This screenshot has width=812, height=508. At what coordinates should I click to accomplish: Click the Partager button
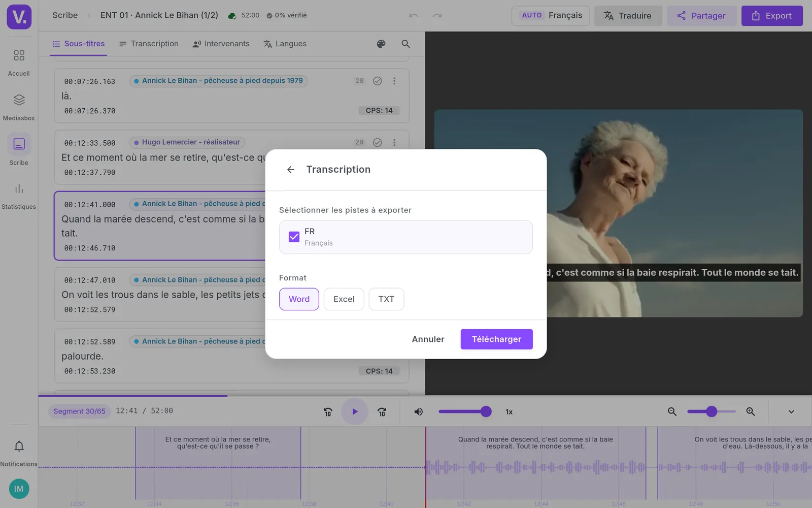[x=701, y=16]
